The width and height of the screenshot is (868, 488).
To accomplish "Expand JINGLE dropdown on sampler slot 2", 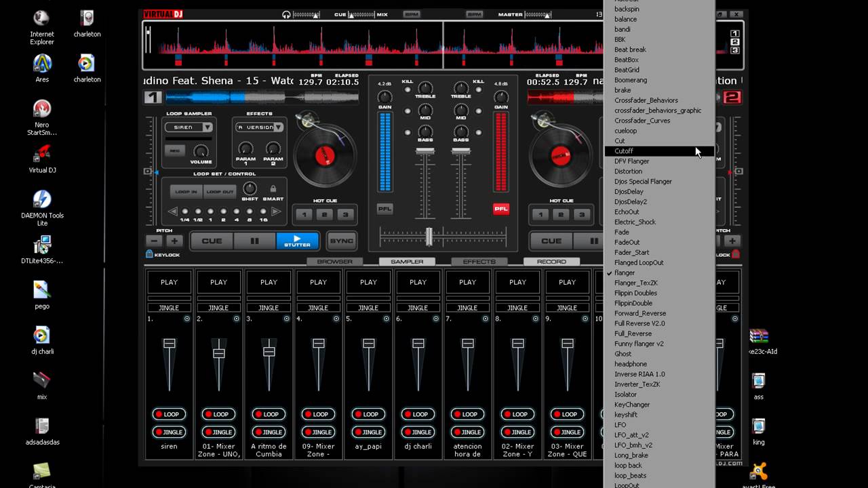I will click(x=218, y=308).
